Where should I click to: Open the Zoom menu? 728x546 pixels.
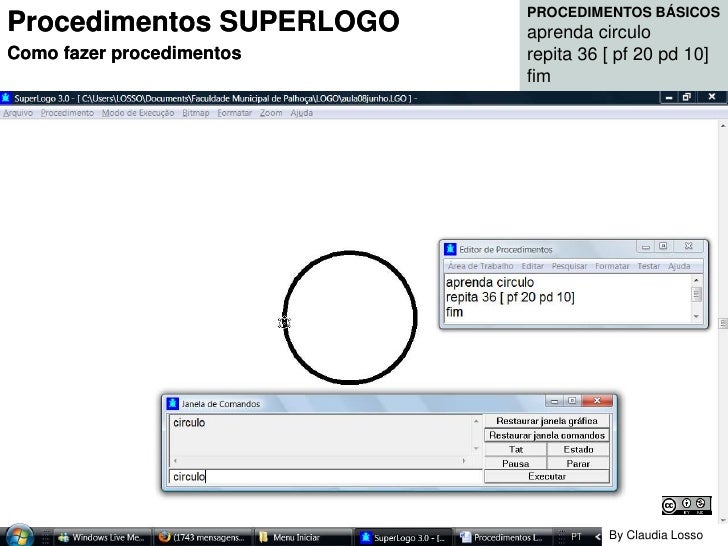(x=271, y=113)
